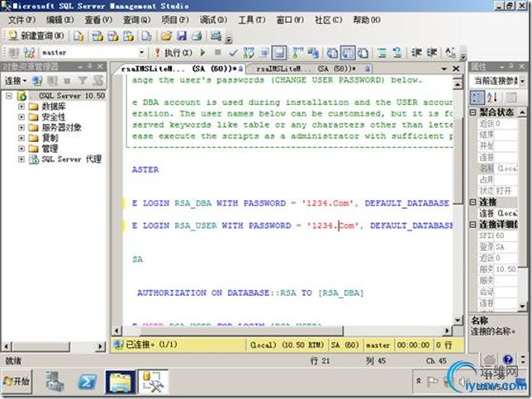Viewport: 532px width, 399px height.
Task: Click the Cancel Executing Query stop icon
Action: click(x=218, y=53)
